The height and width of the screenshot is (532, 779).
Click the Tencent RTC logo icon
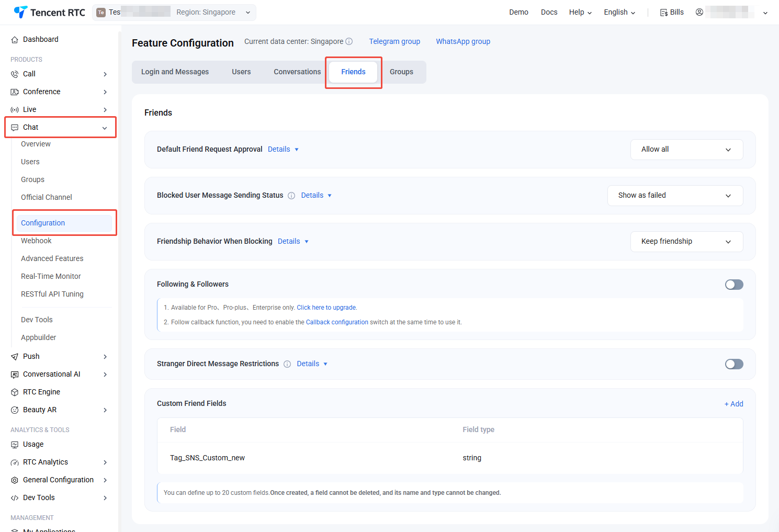pos(20,12)
